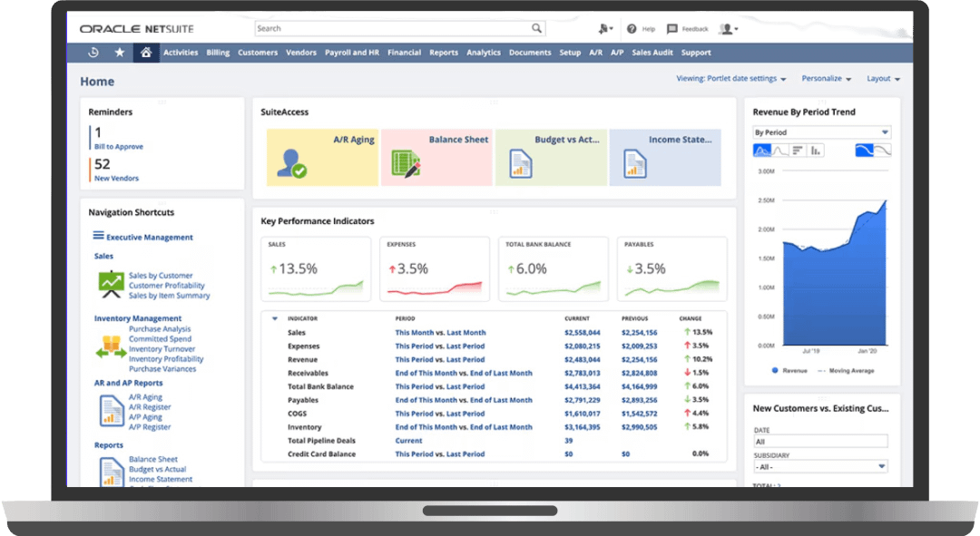Open Viewing: Portlet date settings dropdown
Image resolution: width=980 pixels, height=536 pixels.
click(x=730, y=79)
